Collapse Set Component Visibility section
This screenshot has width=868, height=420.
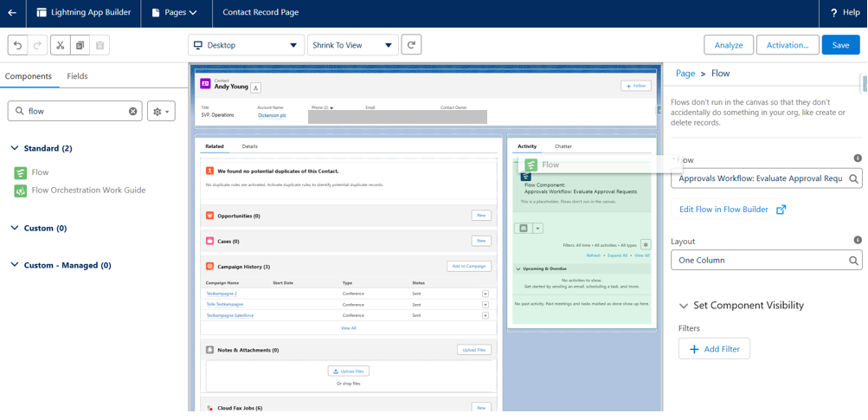click(684, 306)
